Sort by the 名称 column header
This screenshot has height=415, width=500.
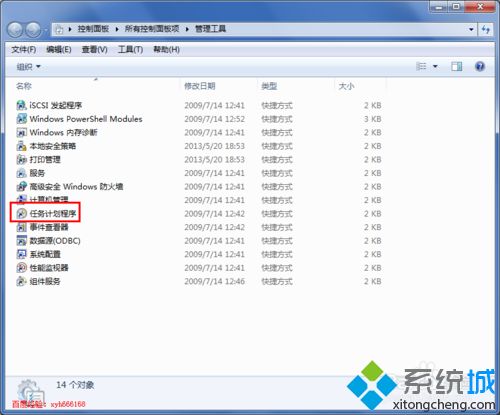[x=24, y=86]
